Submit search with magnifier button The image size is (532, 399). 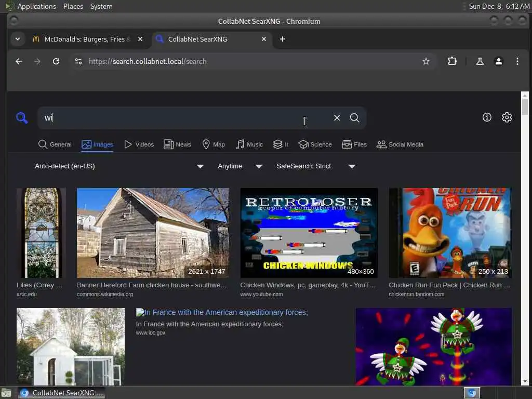click(354, 118)
